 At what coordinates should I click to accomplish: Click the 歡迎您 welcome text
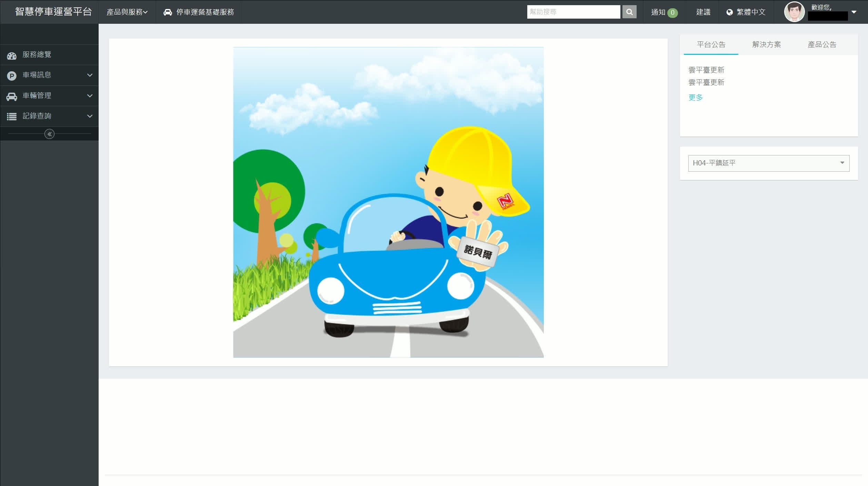tap(821, 7)
